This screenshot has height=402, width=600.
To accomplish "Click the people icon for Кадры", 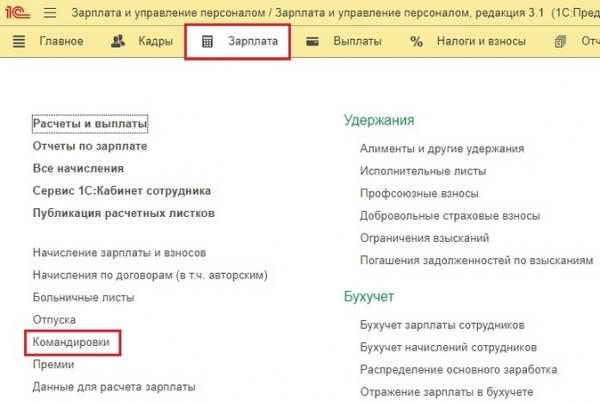I will click(118, 41).
